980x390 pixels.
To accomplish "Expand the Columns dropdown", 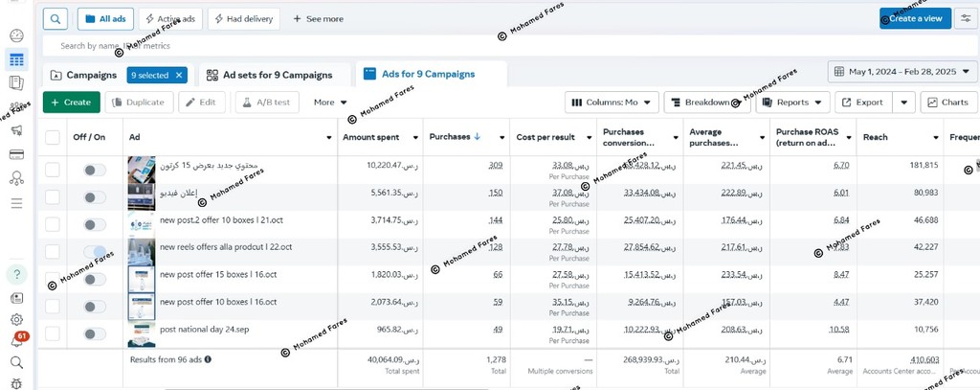I will (612, 102).
